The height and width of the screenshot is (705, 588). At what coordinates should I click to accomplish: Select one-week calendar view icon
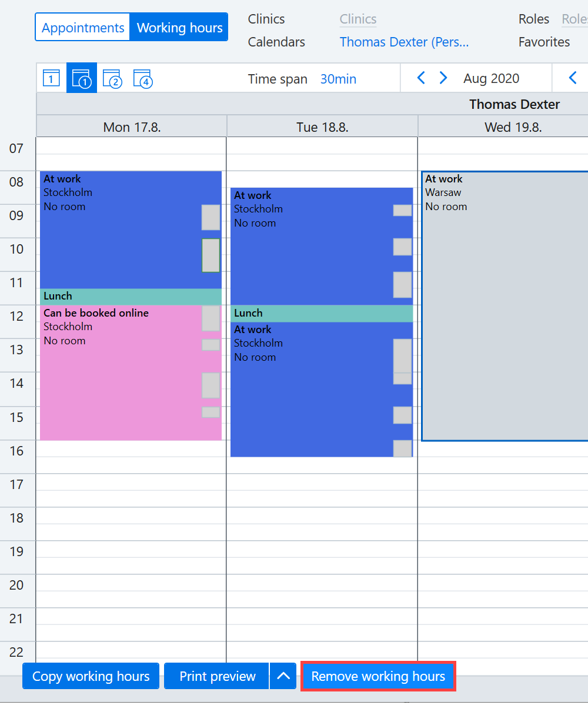pyautogui.click(x=81, y=78)
